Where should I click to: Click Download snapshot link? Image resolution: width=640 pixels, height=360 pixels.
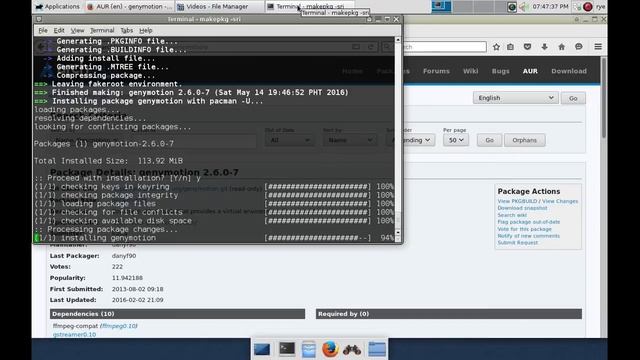point(522,208)
